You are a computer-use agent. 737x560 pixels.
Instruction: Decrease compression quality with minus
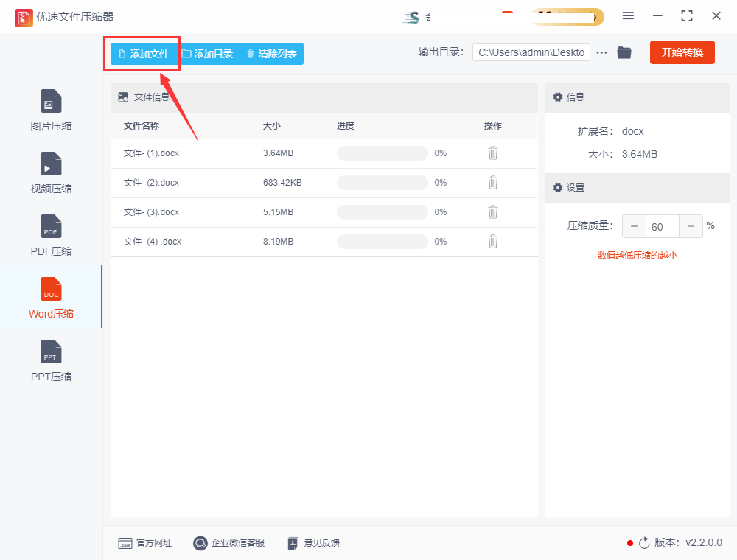click(x=634, y=226)
